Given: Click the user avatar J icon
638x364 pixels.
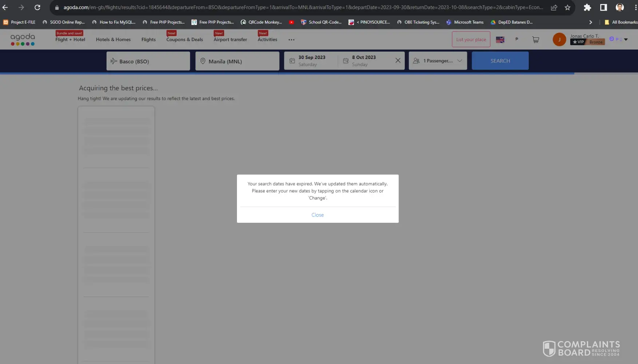Looking at the screenshot, I should 559,39.
